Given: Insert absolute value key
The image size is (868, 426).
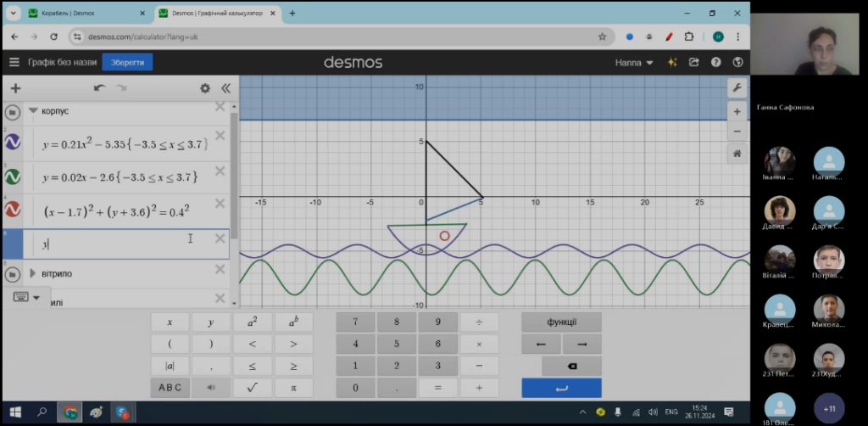Looking at the screenshot, I should [170, 366].
